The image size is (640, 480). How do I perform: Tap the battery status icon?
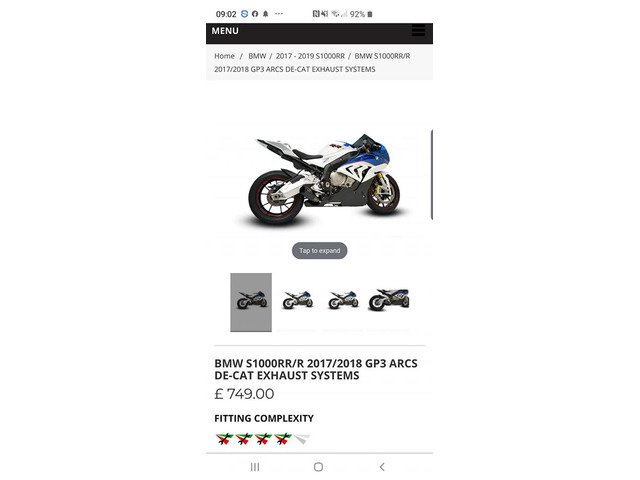pyautogui.click(x=370, y=14)
